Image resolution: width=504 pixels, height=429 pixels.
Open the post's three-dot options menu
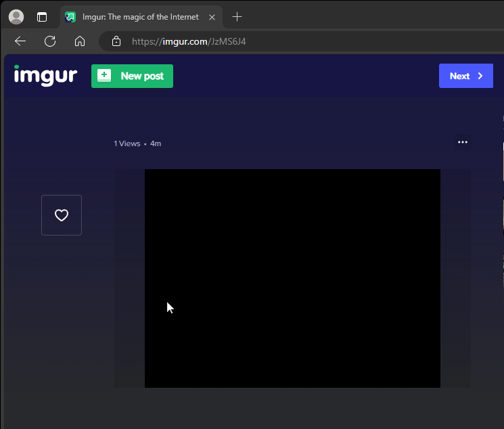coord(463,142)
